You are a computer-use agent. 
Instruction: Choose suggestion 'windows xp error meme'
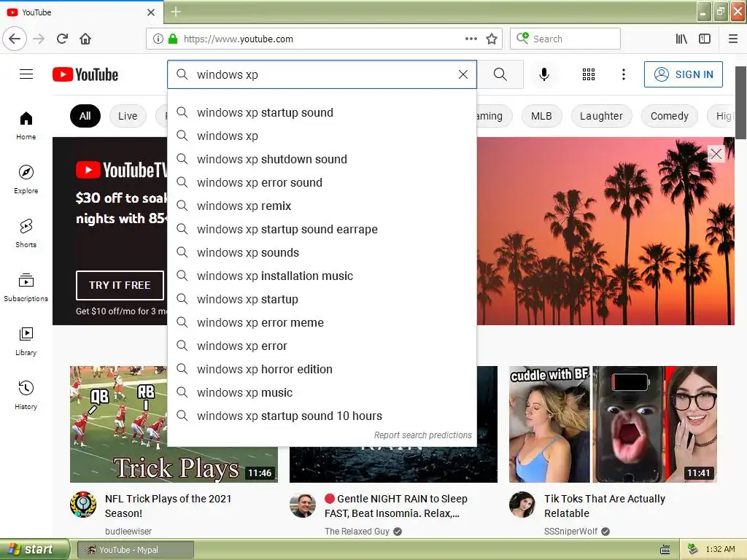click(322, 322)
